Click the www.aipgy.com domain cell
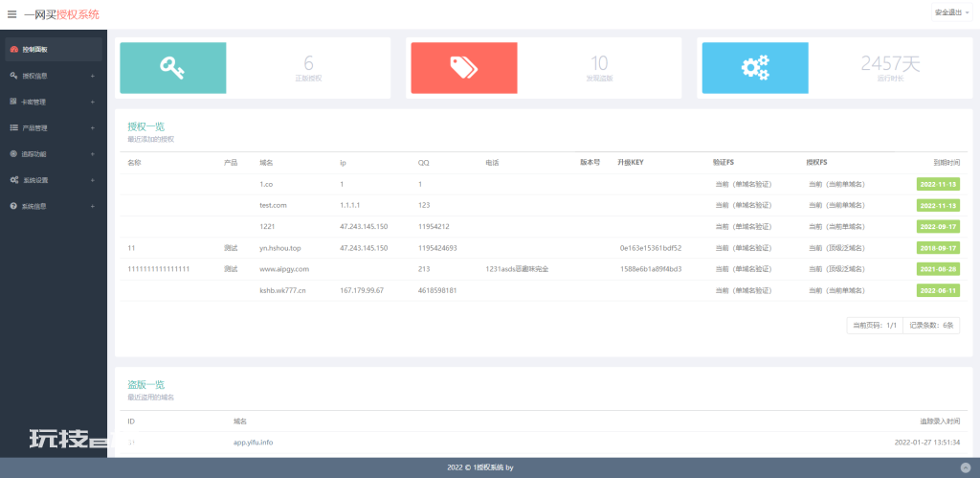Viewport: 980px width, 478px height. [284, 269]
